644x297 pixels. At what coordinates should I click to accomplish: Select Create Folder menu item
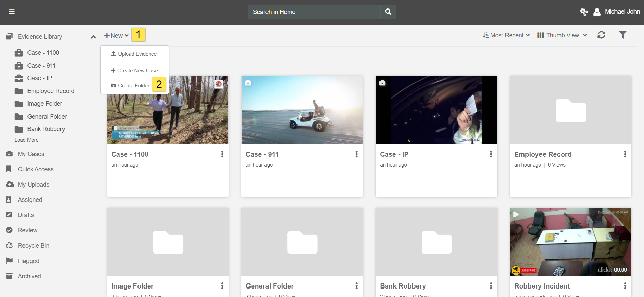pyautogui.click(x=130, y=86)
